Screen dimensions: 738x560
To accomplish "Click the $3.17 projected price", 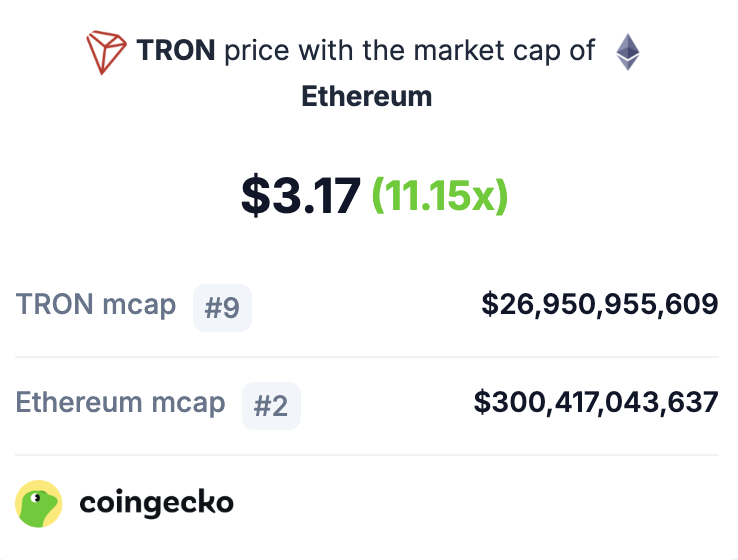I will (301, 195).
